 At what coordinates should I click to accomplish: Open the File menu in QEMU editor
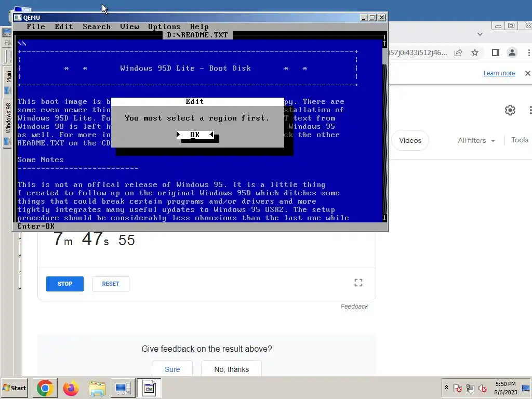pos(36,26)
